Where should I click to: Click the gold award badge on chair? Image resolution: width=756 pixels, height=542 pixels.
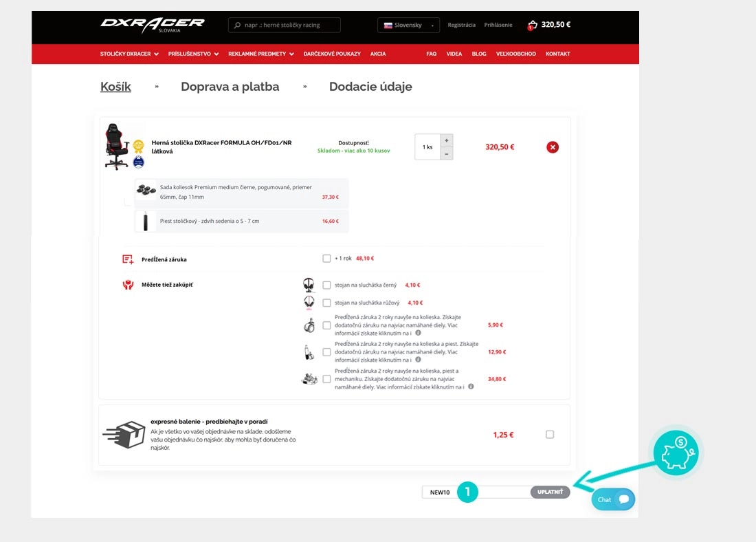pos(138,147)
